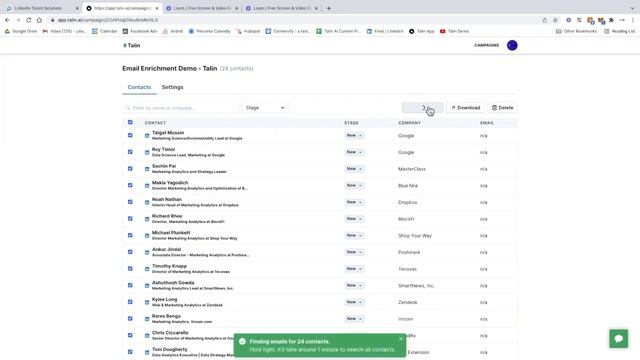The image size is (640, 360).
Task: Change stage for Noah Nathan
Action: tap(354, 202)
